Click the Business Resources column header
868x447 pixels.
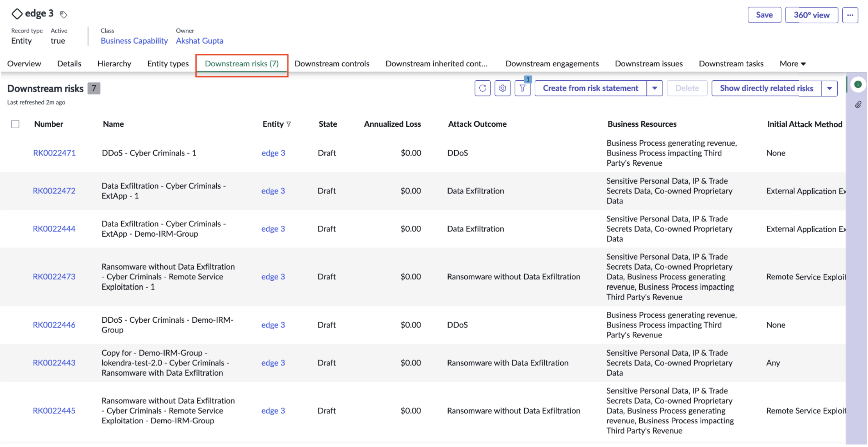tap(642, 124)
